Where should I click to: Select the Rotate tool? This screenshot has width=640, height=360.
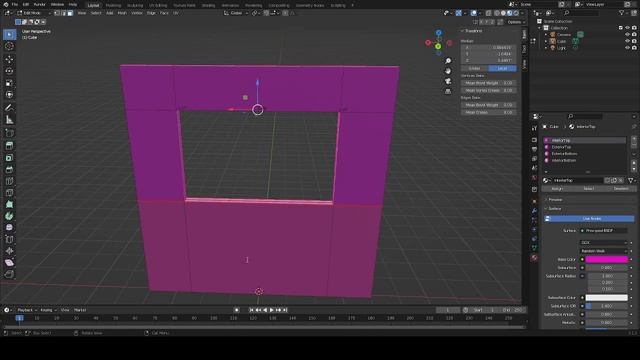click(x=9, y=71)
